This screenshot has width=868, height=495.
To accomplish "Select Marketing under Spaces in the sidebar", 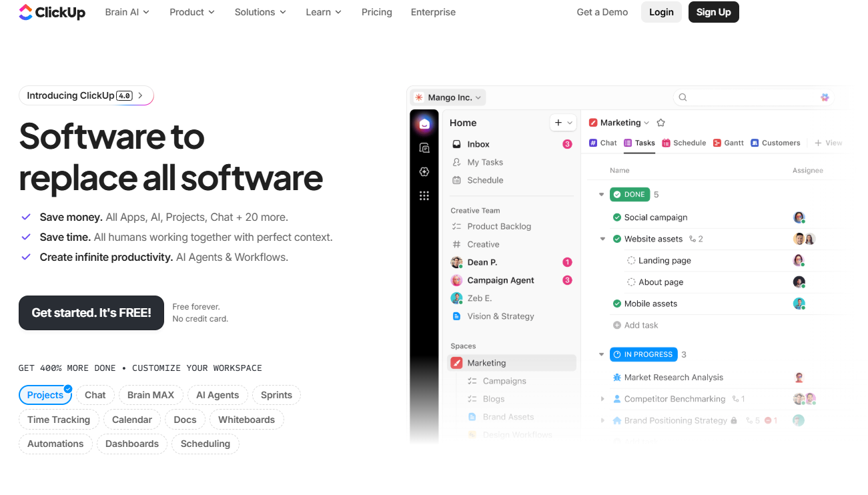I will click(512, 363).
